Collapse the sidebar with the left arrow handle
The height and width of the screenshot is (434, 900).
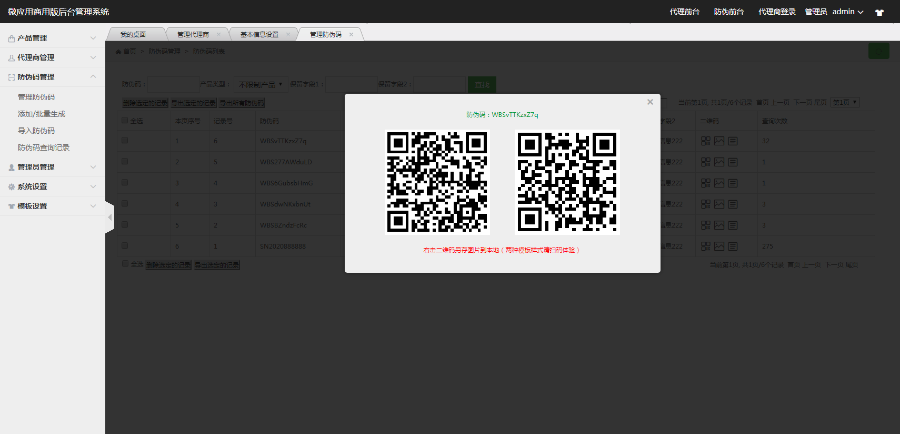click(110, 217)
